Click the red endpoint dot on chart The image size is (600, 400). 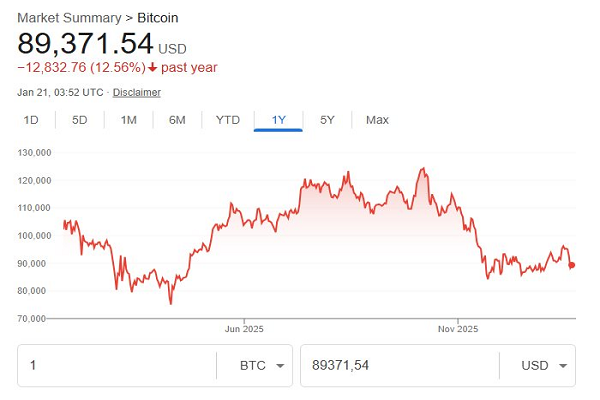click(571, 265)
